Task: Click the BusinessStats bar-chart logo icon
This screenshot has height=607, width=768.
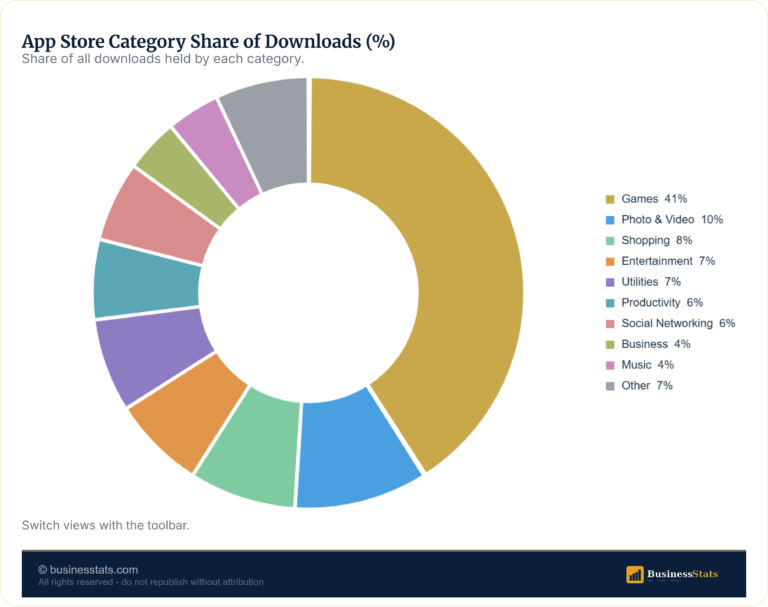Action: tap(635, 574)
